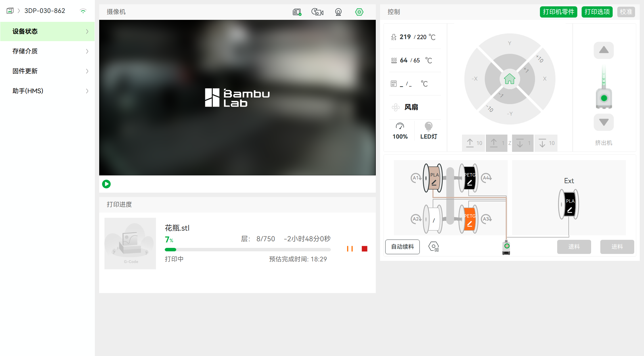Select AMS slot A4 black PETG spool
644x356 pixels.
click(x=468, y=178)
